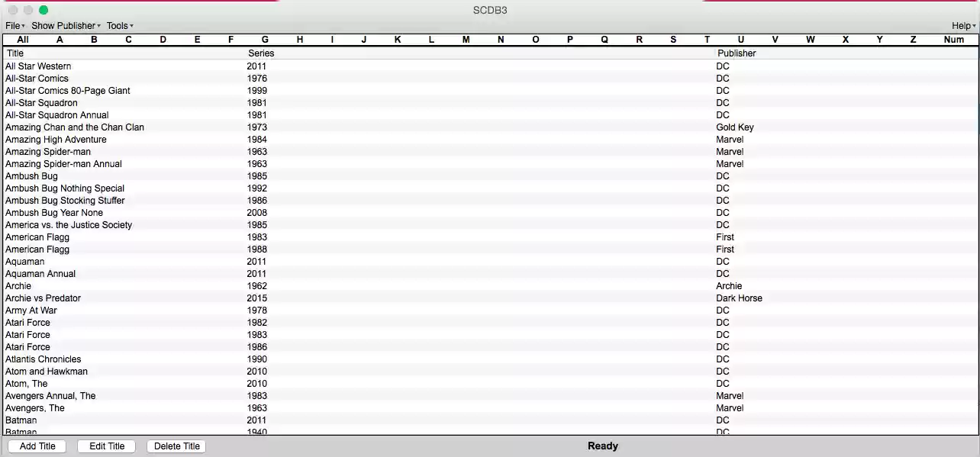The width and height of the screenshot is (980, 457).
Task: Select Ambush Bug Stocking Stuffer
Action: pos(65,201)
